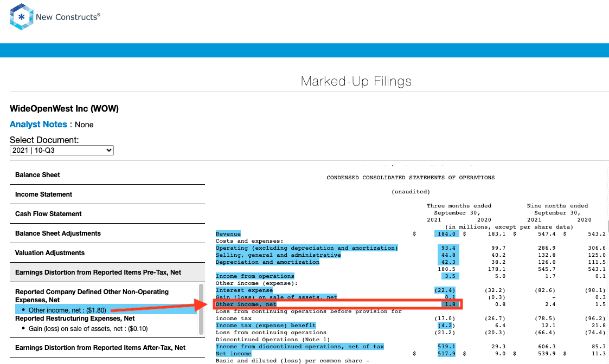Click the highlighted 184.0 revenue value

click(447, 234)
